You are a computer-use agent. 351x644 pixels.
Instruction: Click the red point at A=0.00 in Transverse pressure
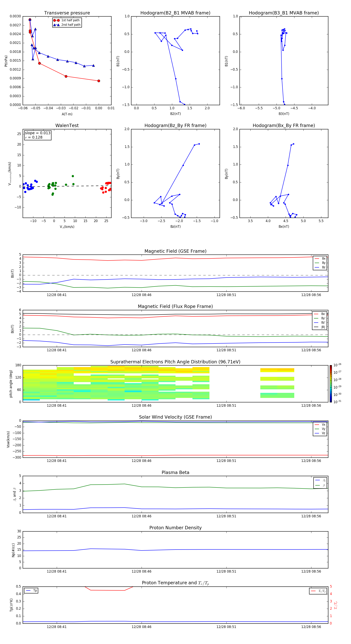click(99, 81)
